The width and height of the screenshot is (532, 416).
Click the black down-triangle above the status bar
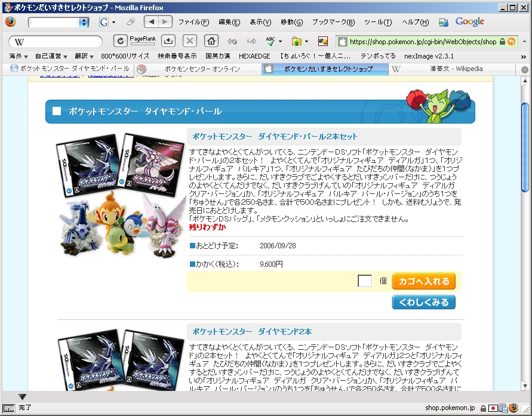(x=22, y=397)
